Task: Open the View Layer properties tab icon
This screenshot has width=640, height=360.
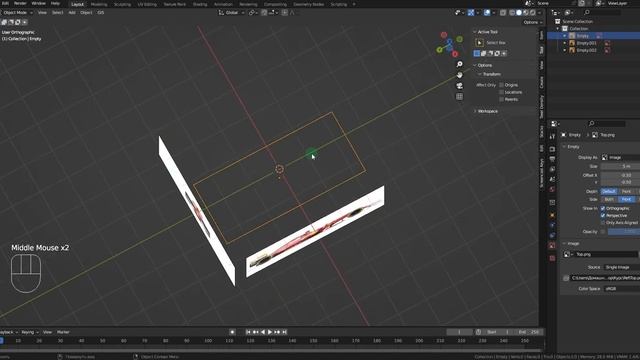Action: point(552,169)
